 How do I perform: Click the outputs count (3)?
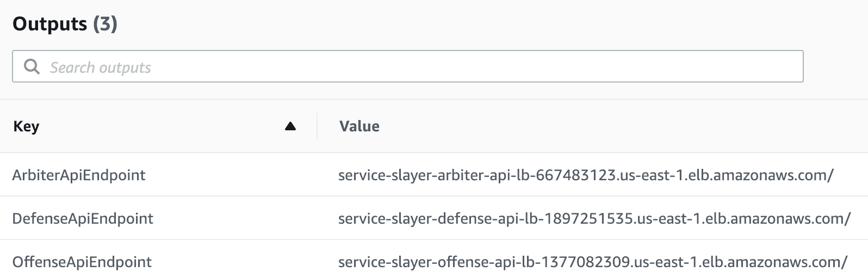pyautogui.click(x=105, y=24)
